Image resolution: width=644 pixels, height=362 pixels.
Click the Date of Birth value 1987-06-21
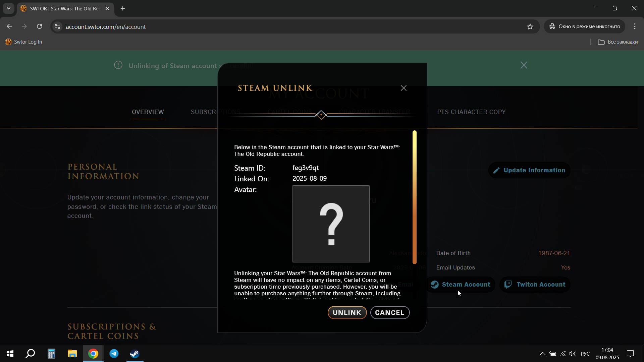[554, 253]
